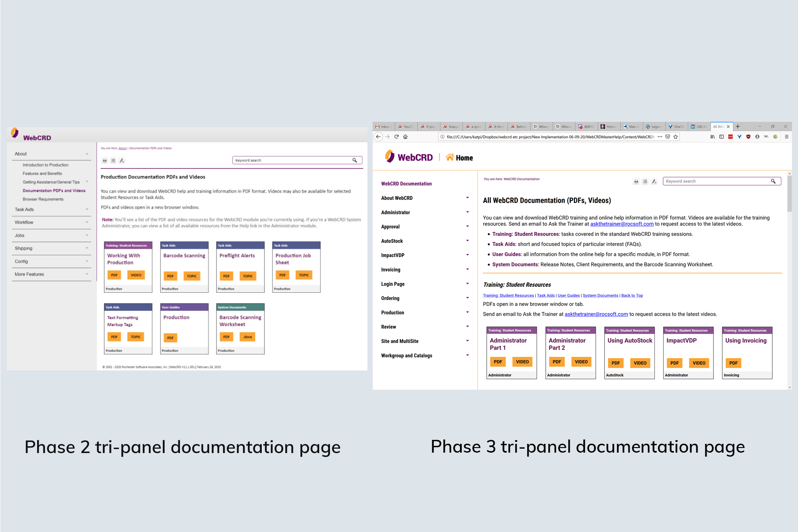
Task: Open the page actions three-dot menu in address bar
Action: tap(660, 137)
